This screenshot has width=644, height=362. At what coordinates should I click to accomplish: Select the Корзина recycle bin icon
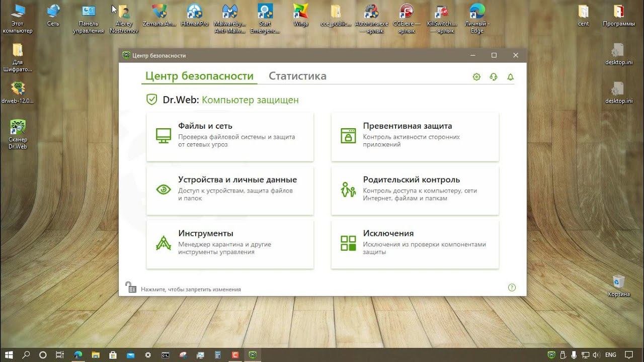(618, 286)
